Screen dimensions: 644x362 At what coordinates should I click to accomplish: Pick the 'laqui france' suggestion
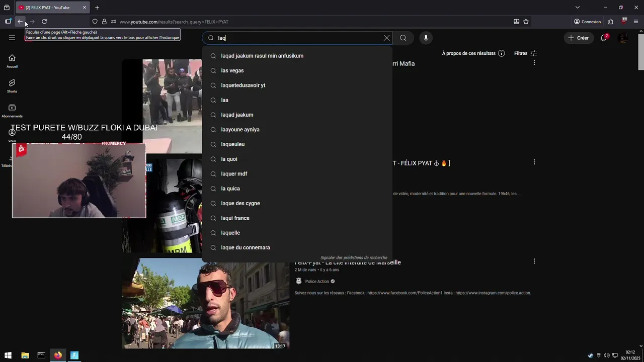[x=297, y=218]
